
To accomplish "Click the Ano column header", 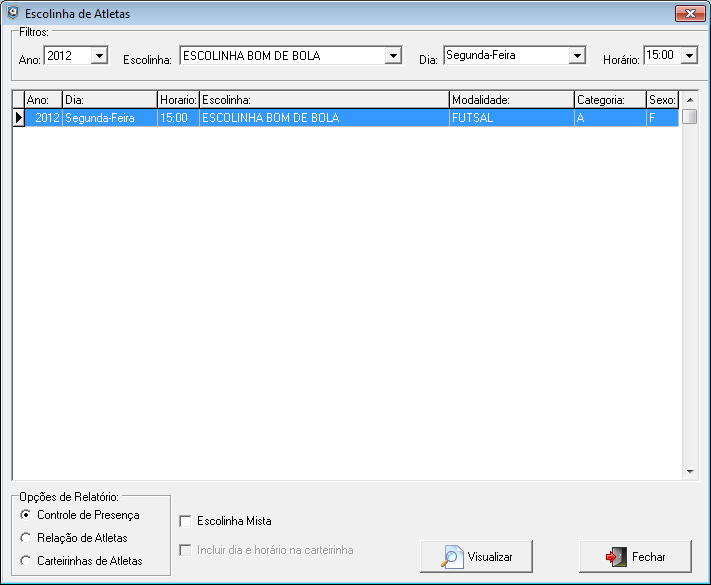I will (x=43, y=100).
